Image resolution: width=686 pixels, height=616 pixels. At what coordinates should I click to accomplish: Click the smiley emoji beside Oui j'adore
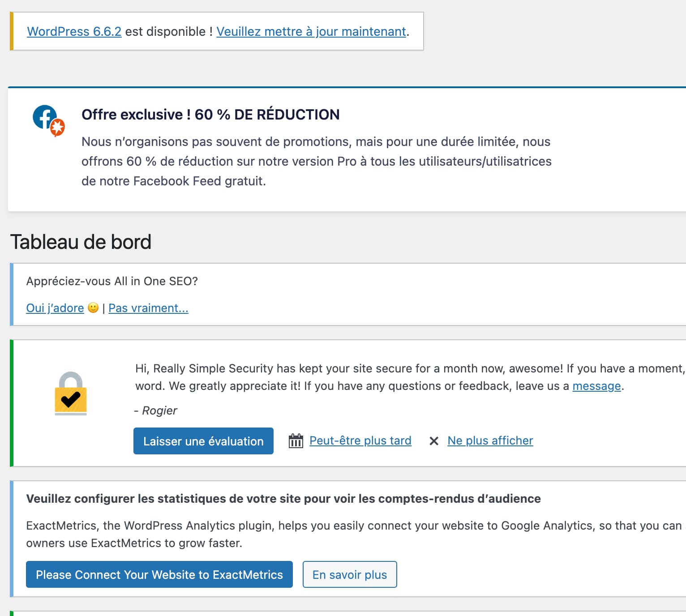click(93, 308)
